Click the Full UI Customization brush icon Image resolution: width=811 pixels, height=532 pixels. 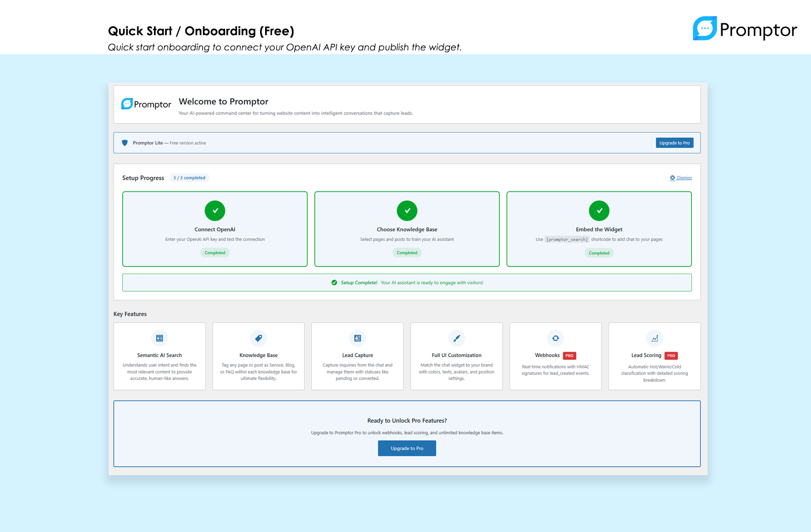coord(457,338)
